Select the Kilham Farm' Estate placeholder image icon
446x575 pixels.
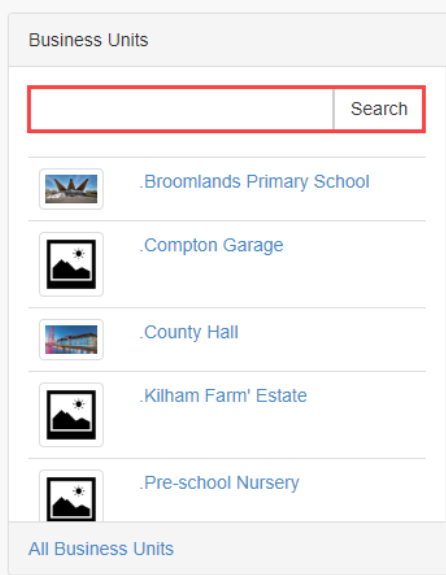pos(71,415)
